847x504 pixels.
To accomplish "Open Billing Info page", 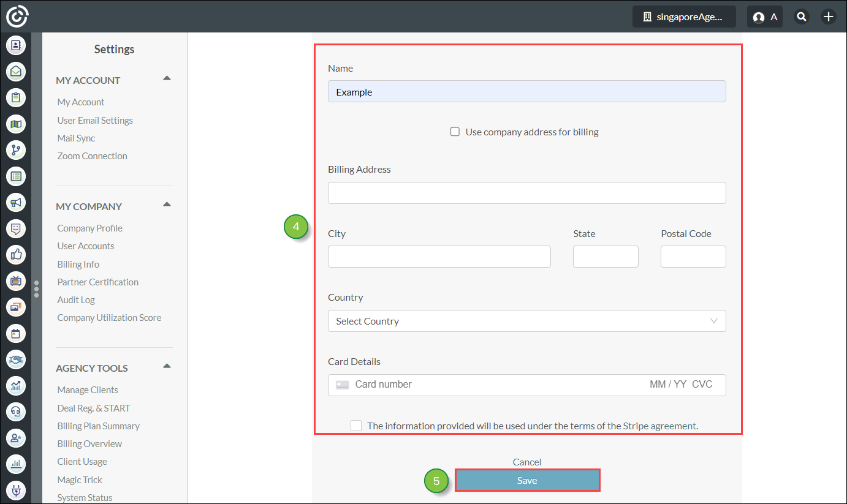I will pyautogui.click(x=78, y=265).
